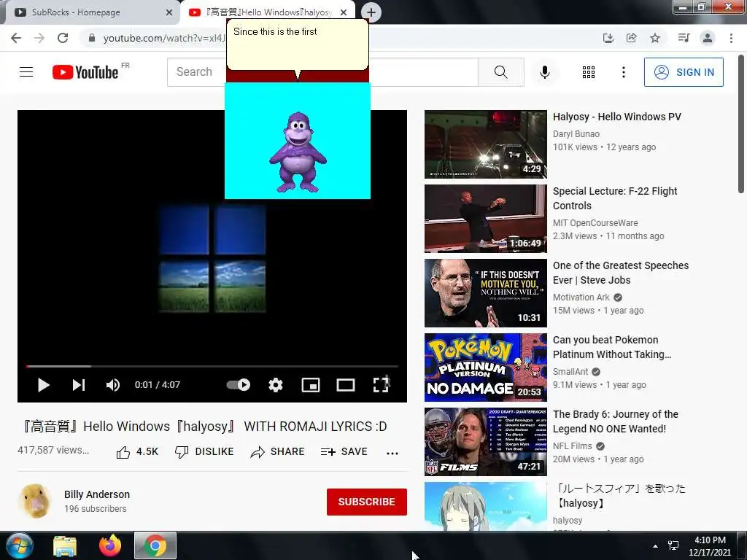Image resolution: width=747 pixels, height=560 pixels.
Task: Open Steve Jobs speech video thumbnail
Action: 485,293
